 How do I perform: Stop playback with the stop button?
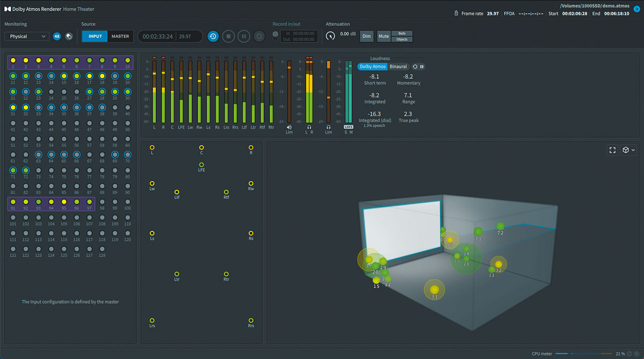click(x=228, y=36)
